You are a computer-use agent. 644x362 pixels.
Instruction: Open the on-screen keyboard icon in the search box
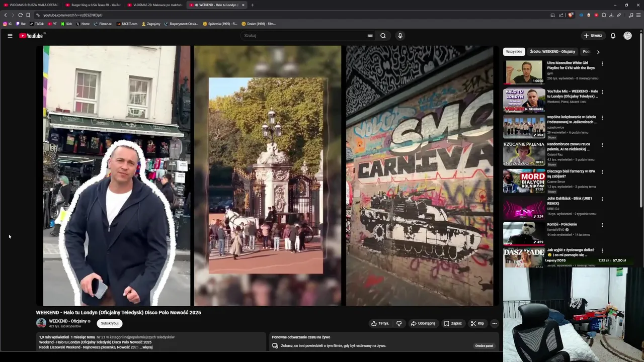(x=370, y=36)
